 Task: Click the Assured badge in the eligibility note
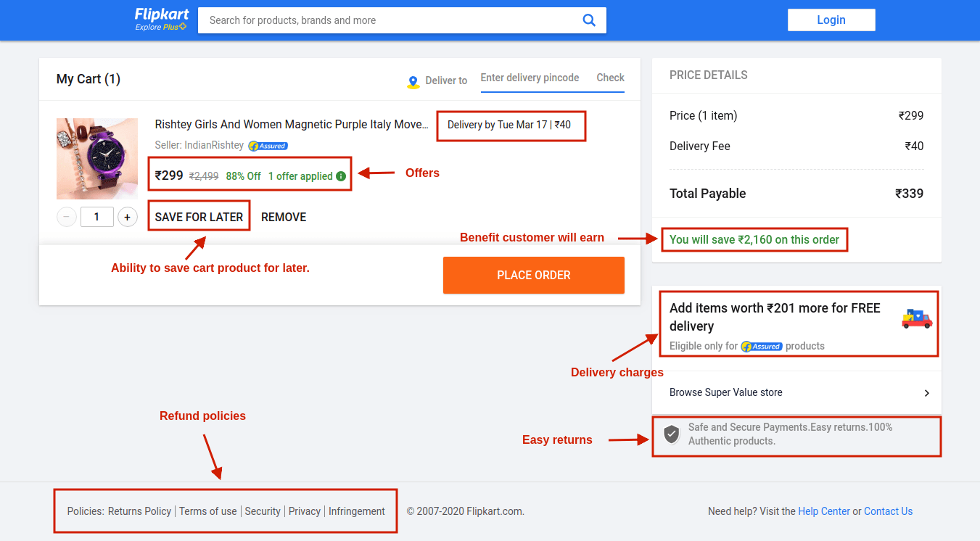761,346
